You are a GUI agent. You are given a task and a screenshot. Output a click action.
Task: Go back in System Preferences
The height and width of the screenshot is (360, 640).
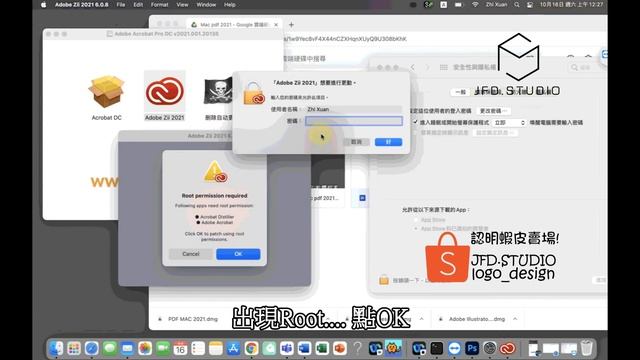pyautogui.click(x=413, y=67)
